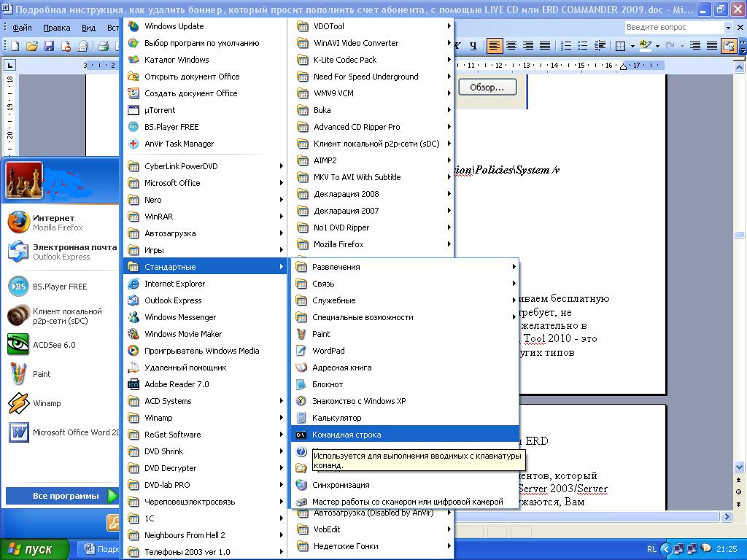Image resolution: width=747 pixels, height=560 pixels.
Task: Click the p2p-сети (sDC) client icon
Action: coord(18,316)
